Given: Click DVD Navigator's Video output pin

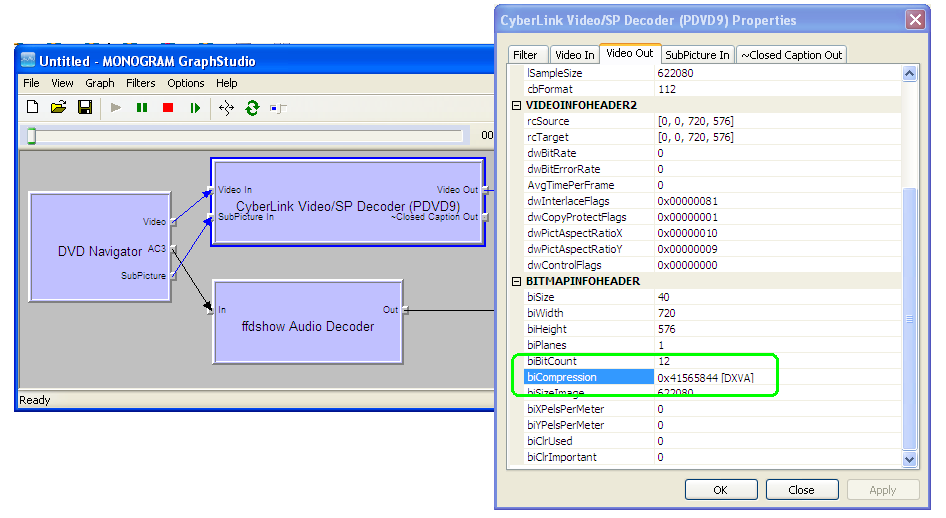Looking at the screenshot, I should (x=173, y=222).
